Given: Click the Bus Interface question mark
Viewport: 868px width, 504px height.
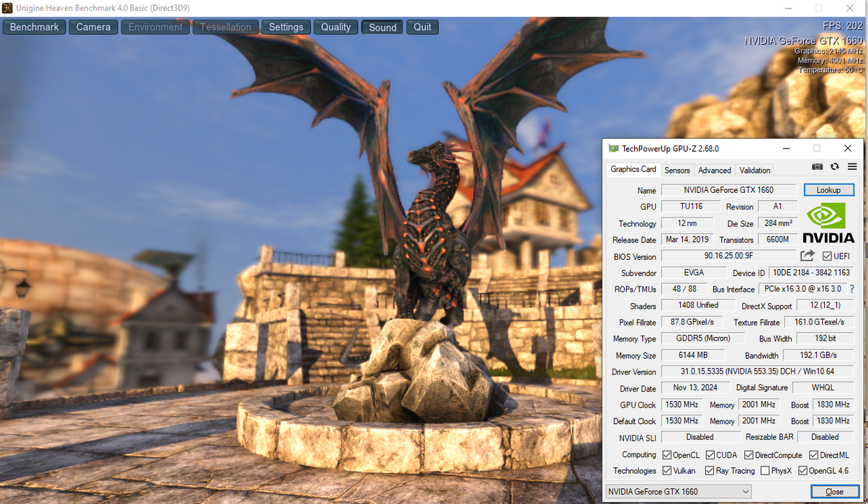Looking at the screenshot, I should tap(852, 289).
